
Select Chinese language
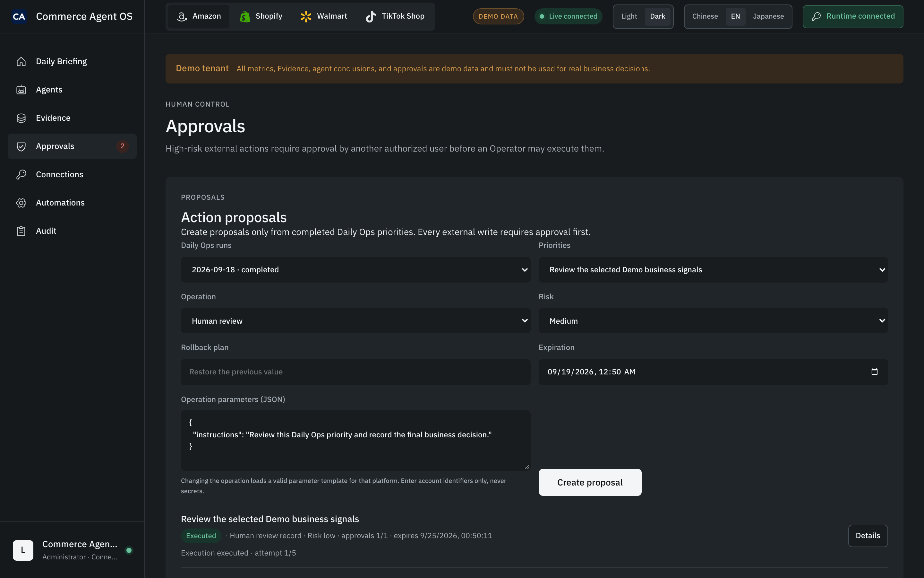[705, 16]
